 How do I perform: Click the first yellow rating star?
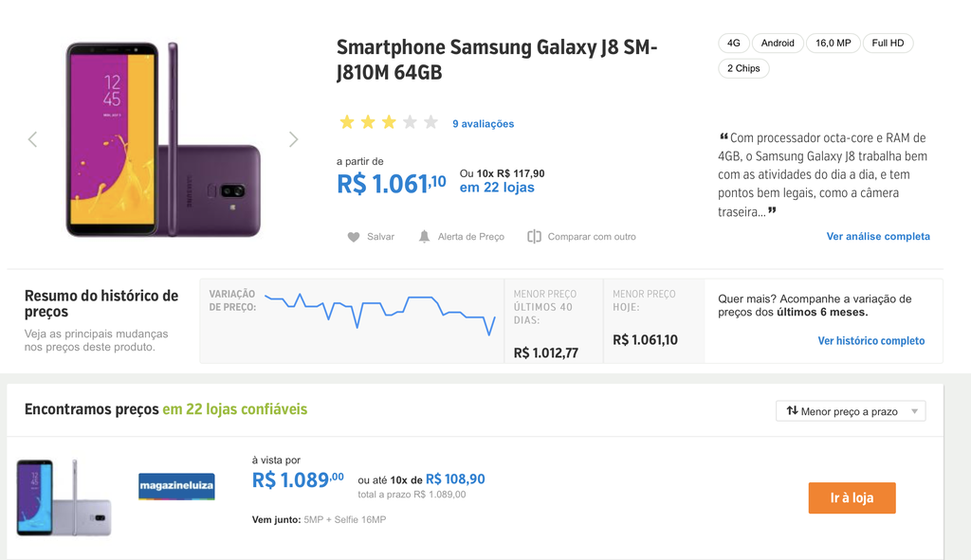point(347,122)
